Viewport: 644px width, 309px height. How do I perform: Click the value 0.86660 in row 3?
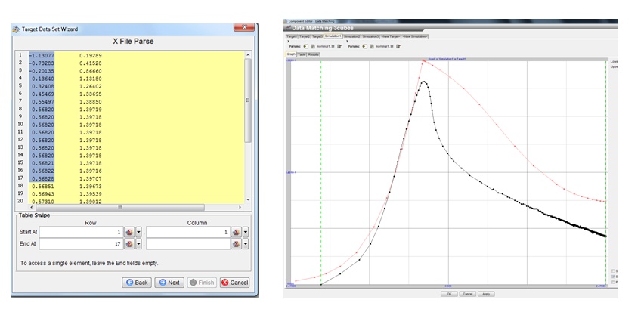click(x=91, y=71)
